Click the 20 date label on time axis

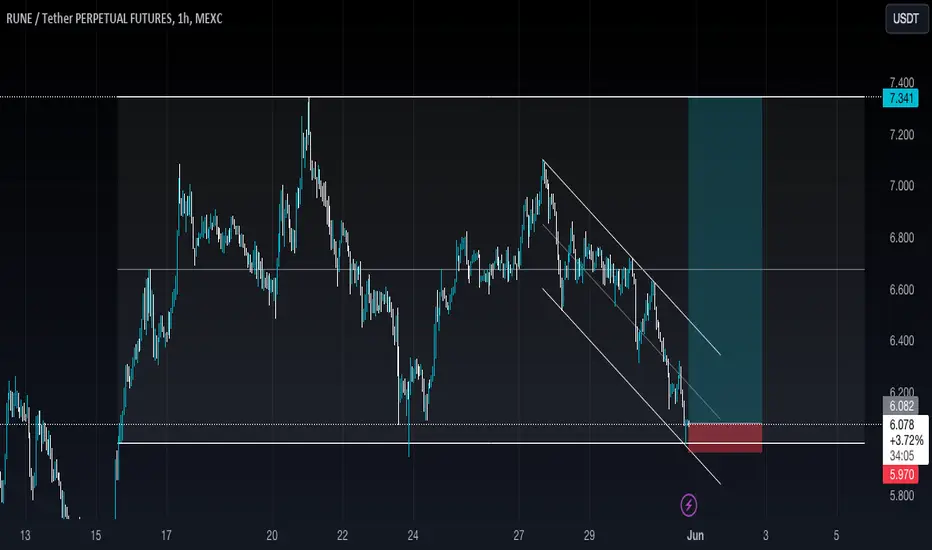coord(272,535)
